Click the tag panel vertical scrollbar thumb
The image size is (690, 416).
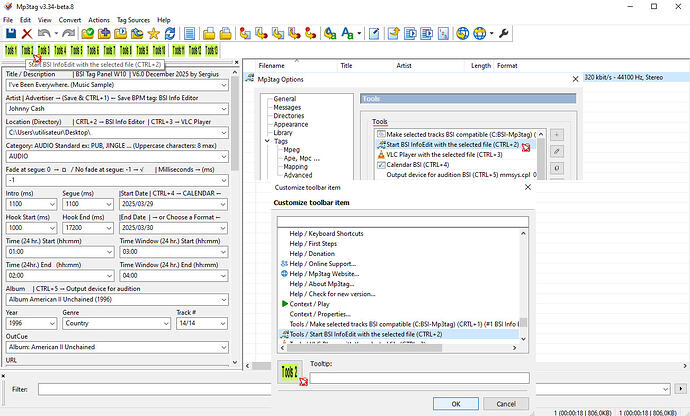pos(235,123)
